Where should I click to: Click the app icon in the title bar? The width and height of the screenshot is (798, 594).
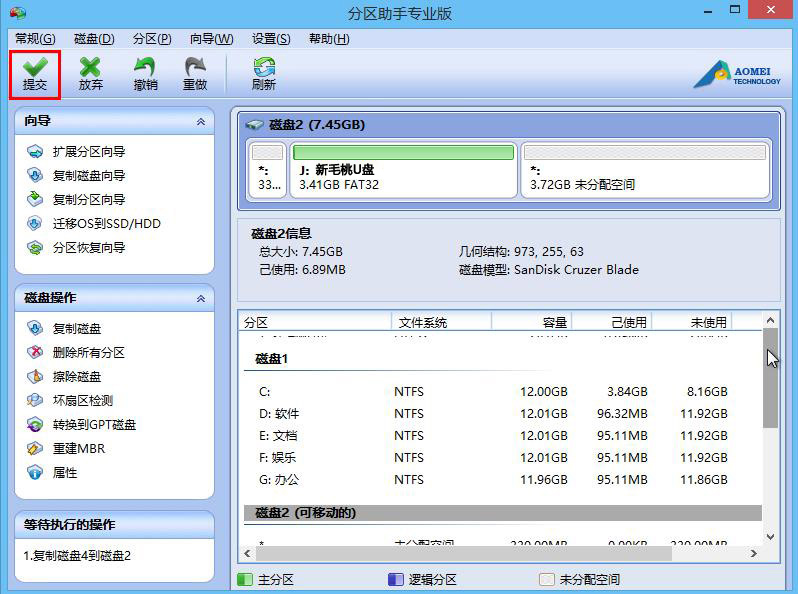(x=17, y=13)
